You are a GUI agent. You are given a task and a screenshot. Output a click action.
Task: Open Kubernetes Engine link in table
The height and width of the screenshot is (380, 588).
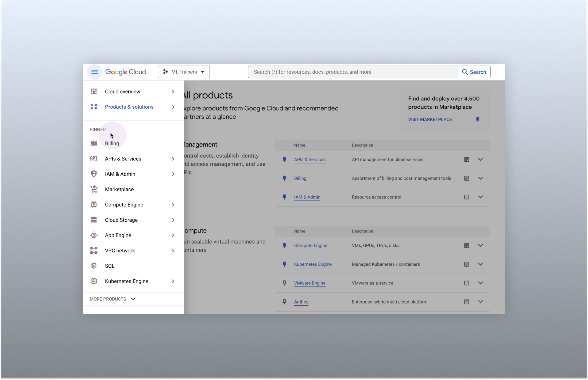(313, 264)
